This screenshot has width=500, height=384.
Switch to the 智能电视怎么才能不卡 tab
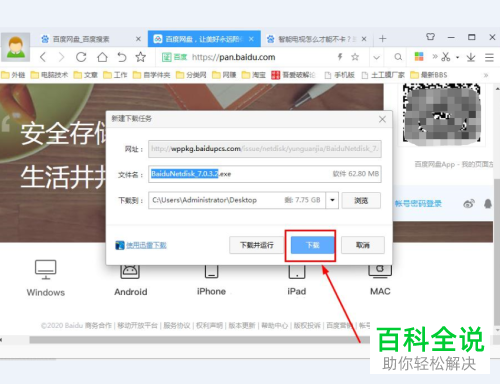coord(313,39)
